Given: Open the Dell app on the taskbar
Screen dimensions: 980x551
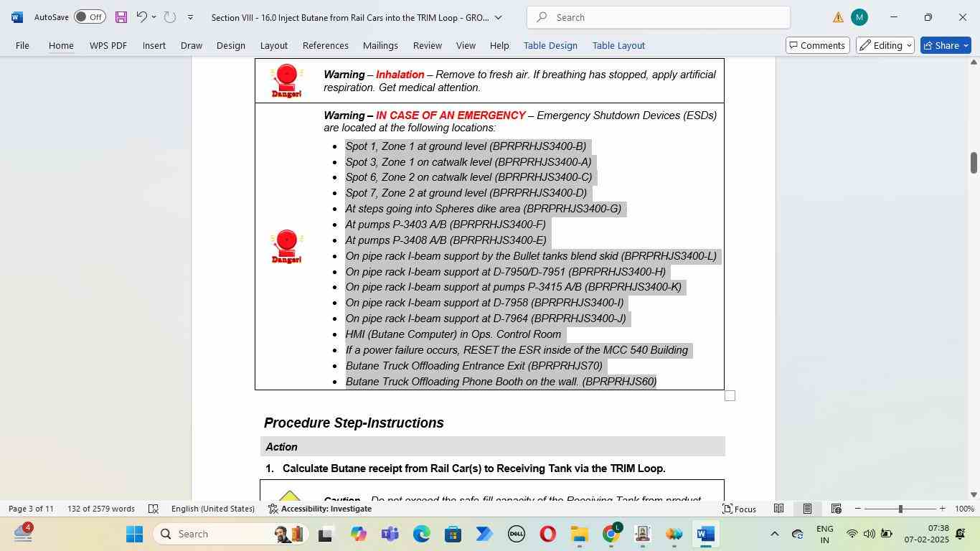Looking at the screenshot, I should tap(517, 534).
